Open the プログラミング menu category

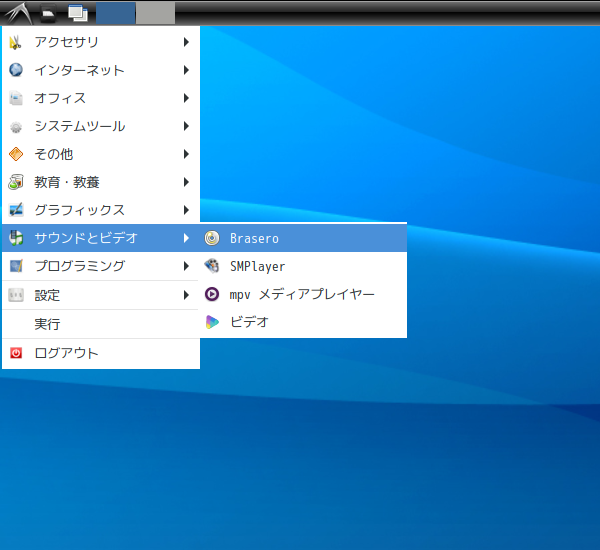(x=101, y=266)
